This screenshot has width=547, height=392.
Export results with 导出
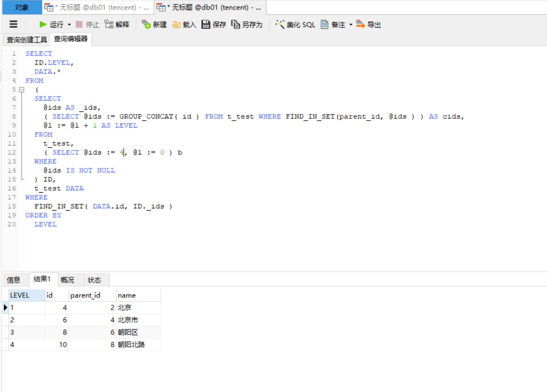[x=369, y=24]
